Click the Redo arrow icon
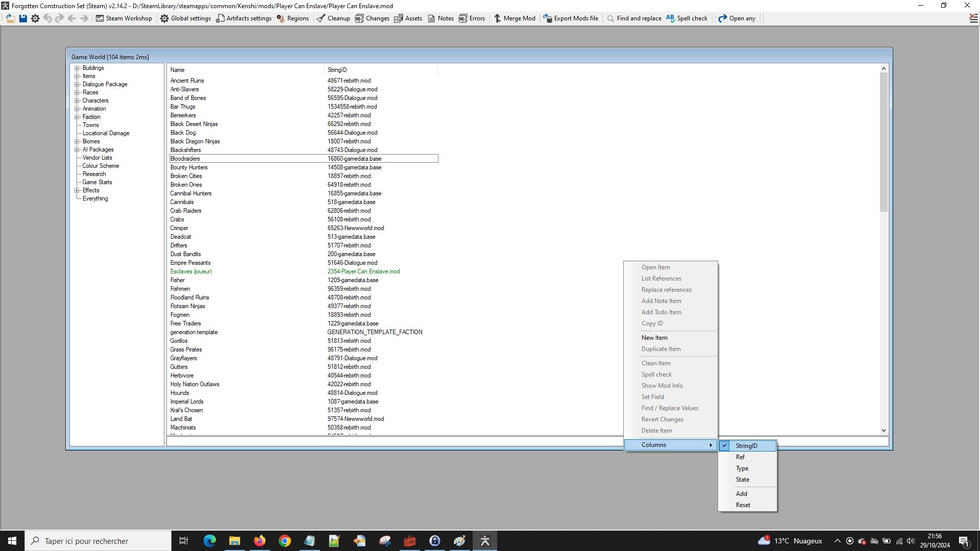This screenshot has width=980, height=551. coord(59,18)
